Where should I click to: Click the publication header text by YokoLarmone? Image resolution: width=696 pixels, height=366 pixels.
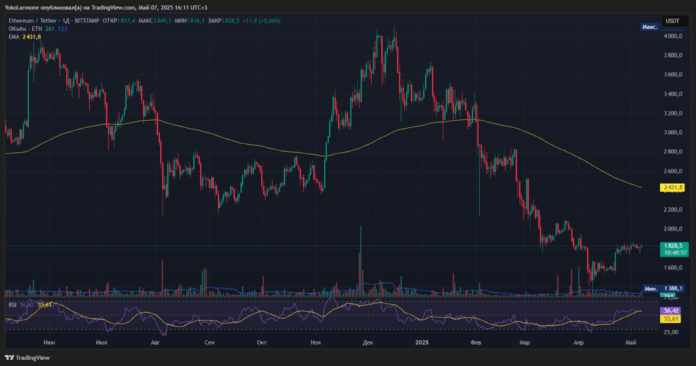pyautogui.click(x=106, y=8)
